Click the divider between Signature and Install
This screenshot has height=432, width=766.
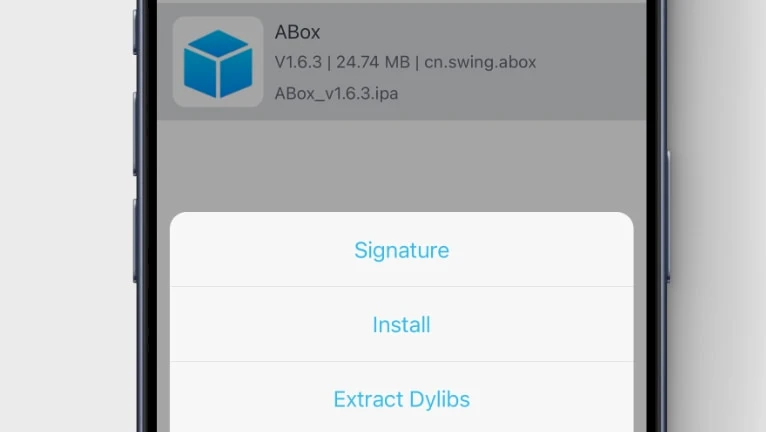(402, 287)
